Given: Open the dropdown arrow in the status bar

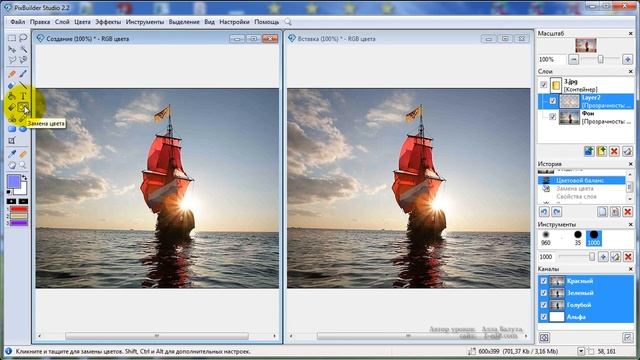Looking at the screenshot, I should 581,351.
